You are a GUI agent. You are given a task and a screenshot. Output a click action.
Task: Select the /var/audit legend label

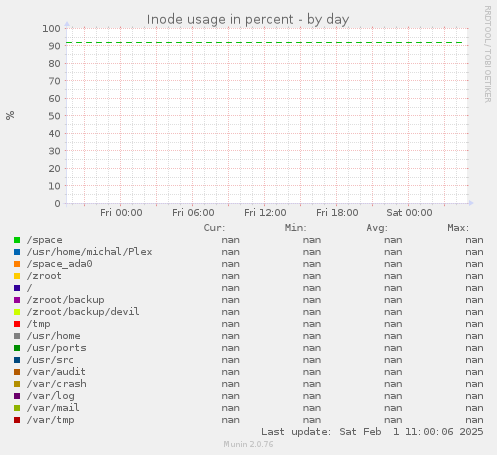click(56, 372)
